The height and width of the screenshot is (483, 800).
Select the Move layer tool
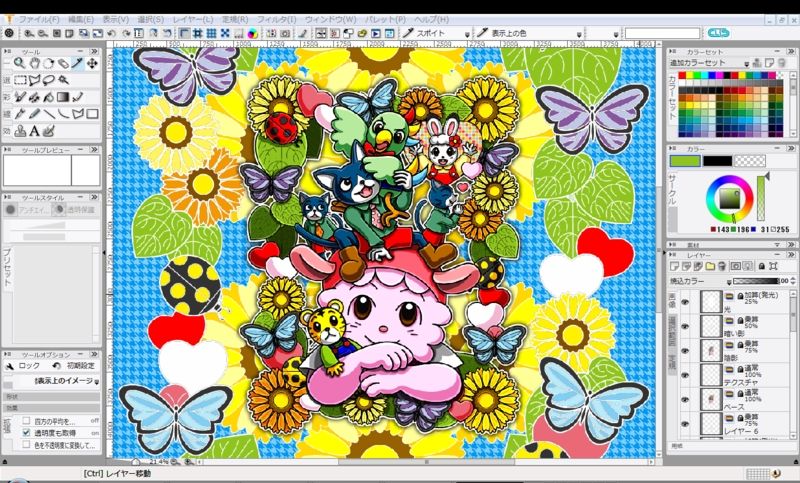click(x=92, y=63)
